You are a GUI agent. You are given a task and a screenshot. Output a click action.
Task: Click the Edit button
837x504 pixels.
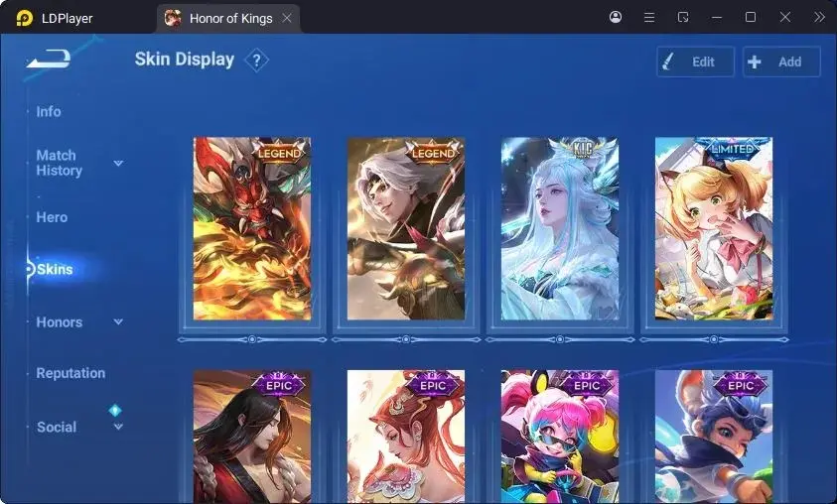point(696,62)
